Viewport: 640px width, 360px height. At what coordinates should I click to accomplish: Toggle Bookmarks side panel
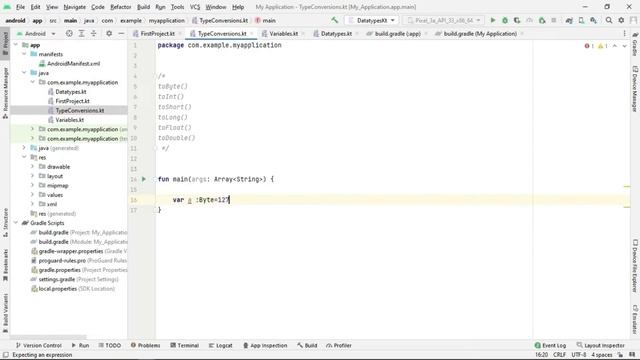5,265
